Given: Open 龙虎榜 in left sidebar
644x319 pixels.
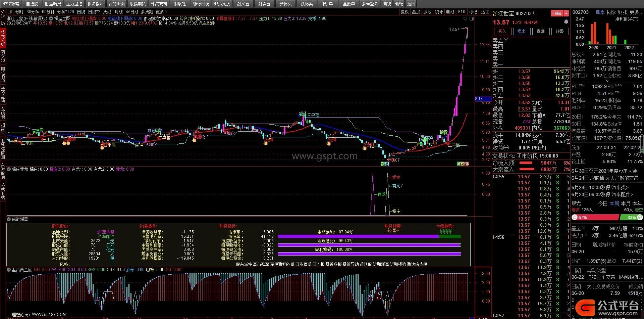Looking at the screenshot, I should pyautogui.click(x=3, y=113).
